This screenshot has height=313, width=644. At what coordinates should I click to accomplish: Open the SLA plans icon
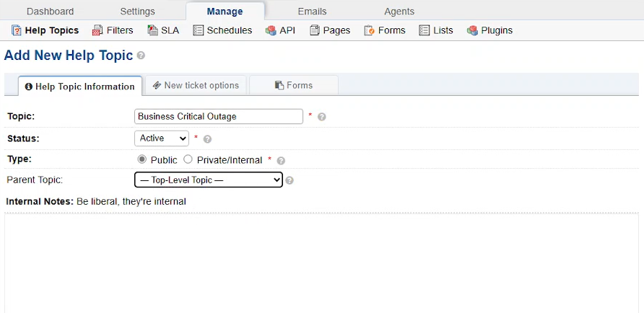[153, 30]
